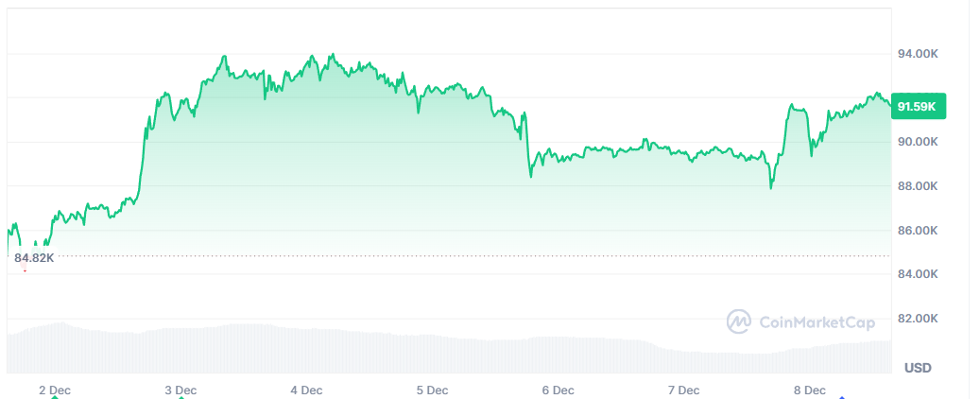Image resolution: width=980 pixels, height=399 pixels.
Task: Select the 3 Dec date marker
Action: point(181,390)
